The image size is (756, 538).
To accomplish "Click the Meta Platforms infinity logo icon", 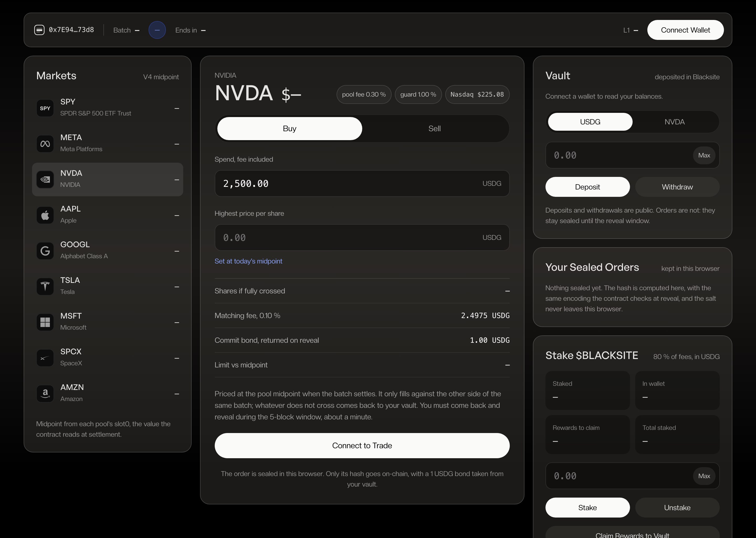I will tap(45, 144).
